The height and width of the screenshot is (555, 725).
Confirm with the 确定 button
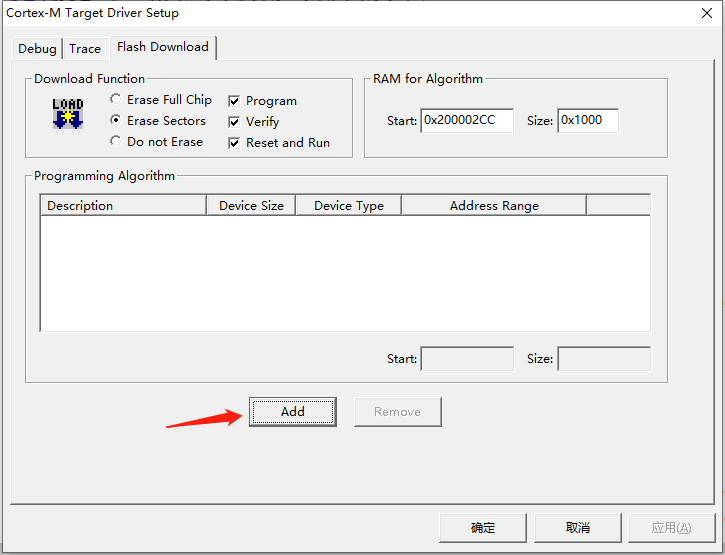point(483,528)
